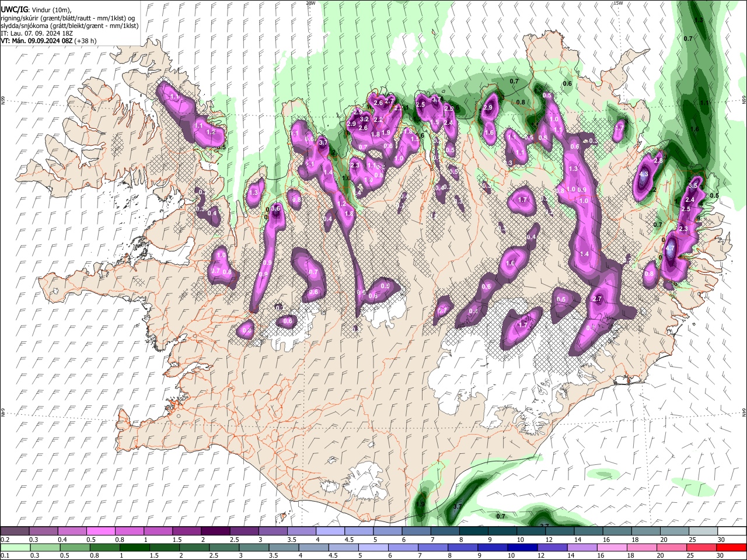Click the 'IT: Lau. 07. 09. 2024 18Z' line
This screenshot has height=560, width=747.
coord(37,33)
